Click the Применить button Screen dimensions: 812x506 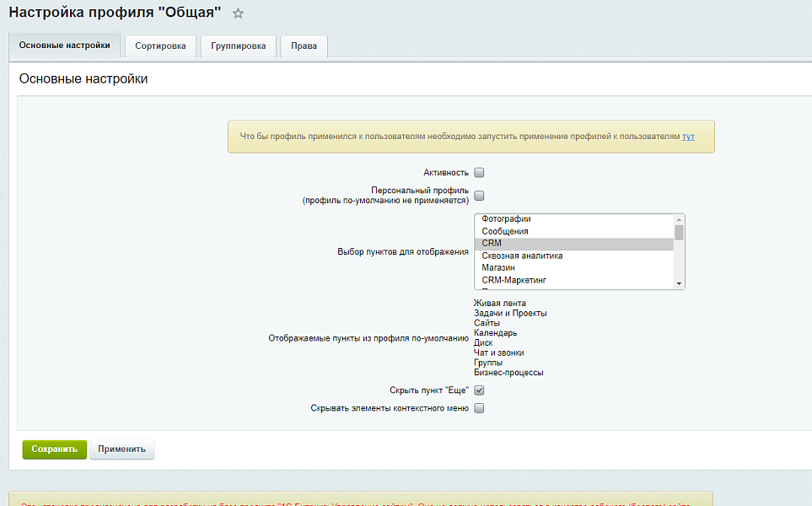coord(121,449)
